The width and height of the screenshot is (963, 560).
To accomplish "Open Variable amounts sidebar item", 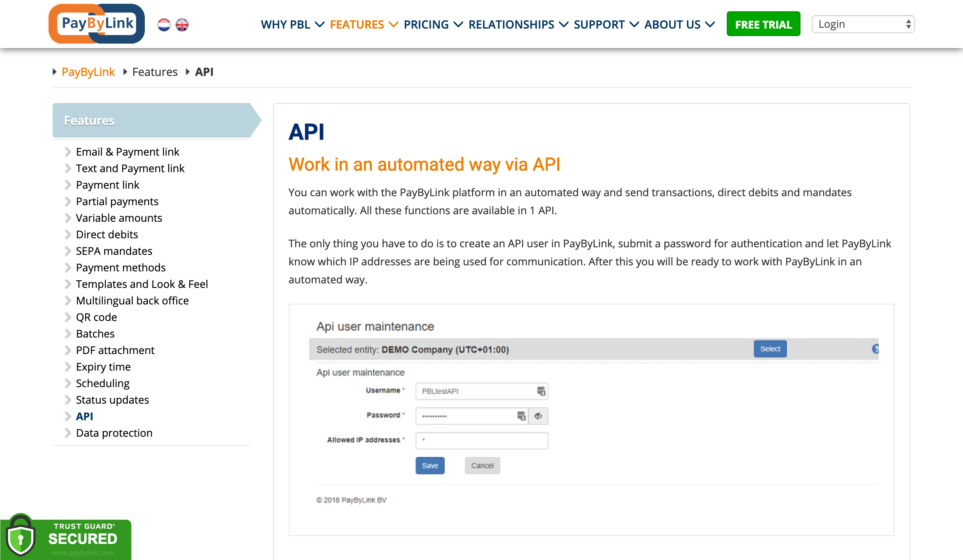I will (119, 218).
